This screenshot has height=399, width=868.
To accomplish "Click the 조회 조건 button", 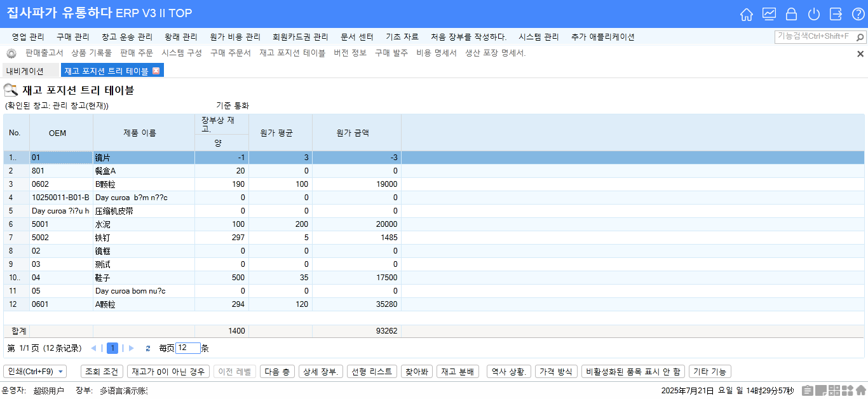I will 102,372.
